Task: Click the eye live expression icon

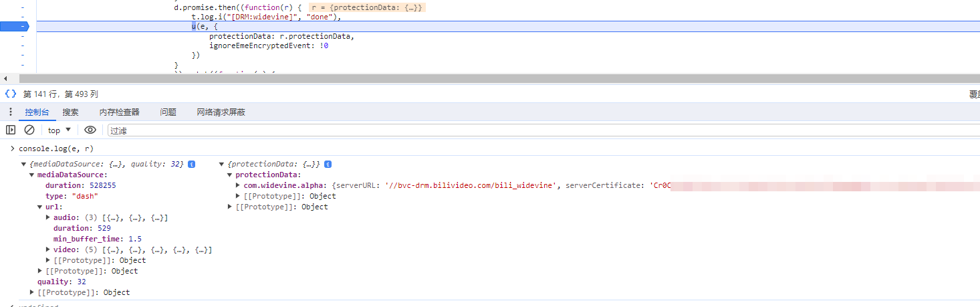Action: (x=90, y=130)
